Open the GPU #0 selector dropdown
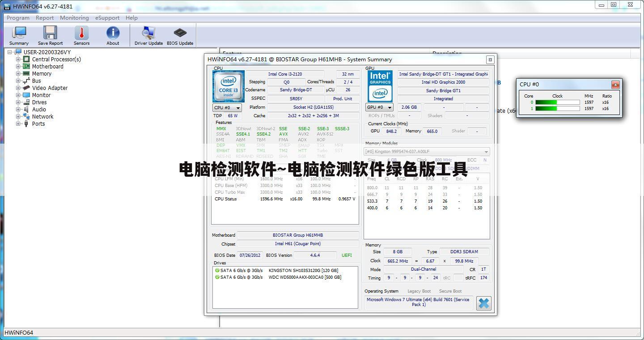 click(379, 107)
